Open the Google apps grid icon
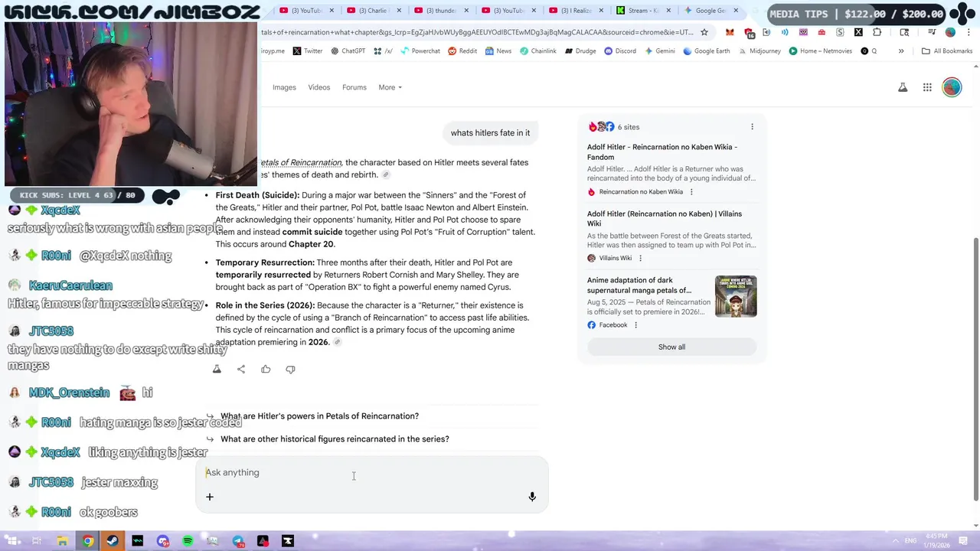 coord(927,87)
